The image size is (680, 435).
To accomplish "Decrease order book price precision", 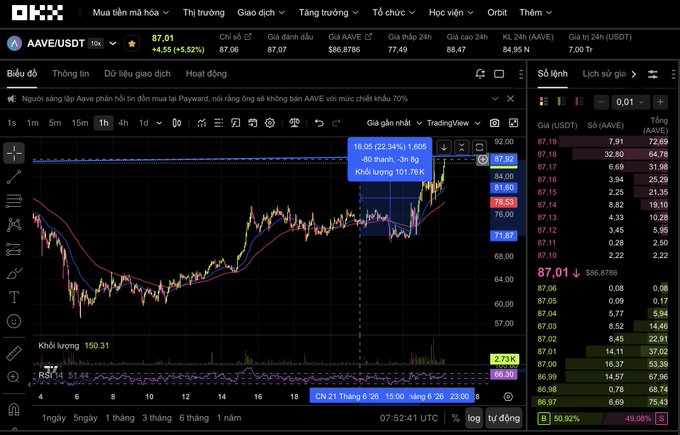I will tap(601, 102).
